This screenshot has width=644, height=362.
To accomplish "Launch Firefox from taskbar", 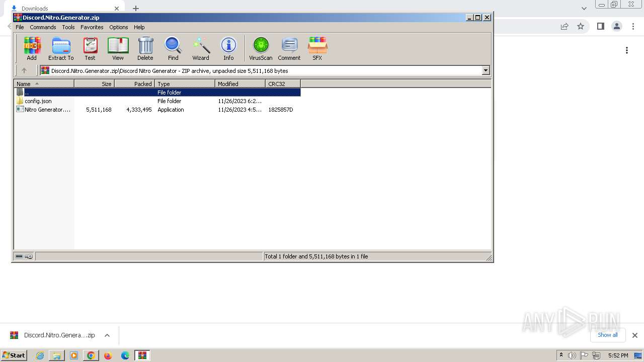I will pyautogui.click(x=108, y=355).
